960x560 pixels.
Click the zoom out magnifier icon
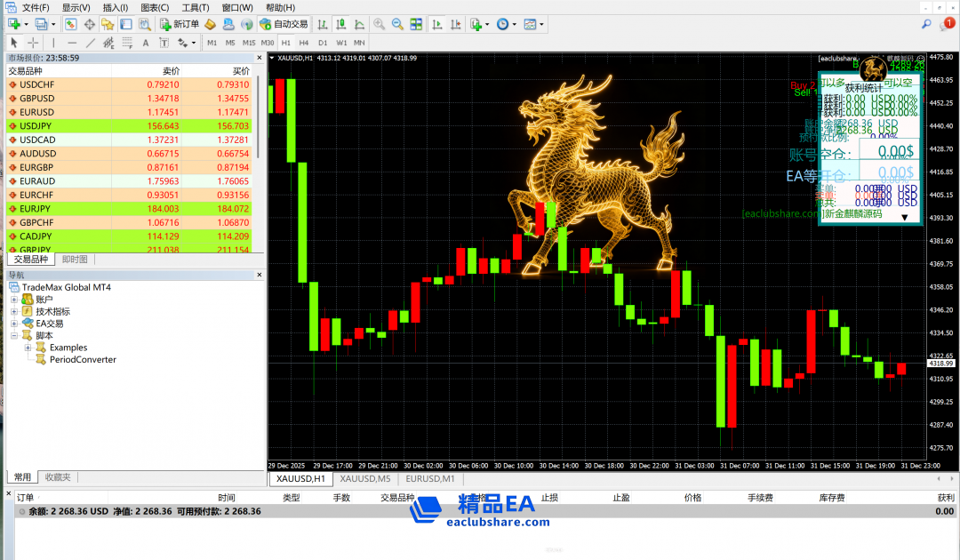(397, 24)
